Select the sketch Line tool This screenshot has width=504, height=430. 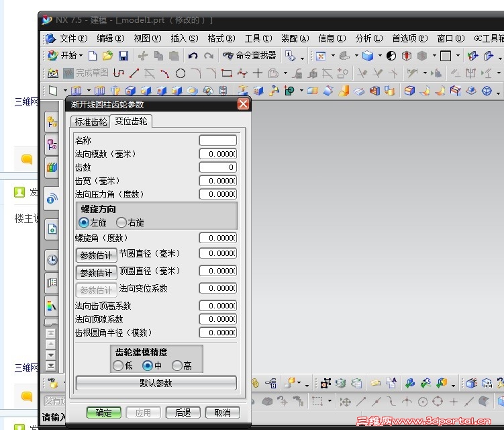(134, 73)
